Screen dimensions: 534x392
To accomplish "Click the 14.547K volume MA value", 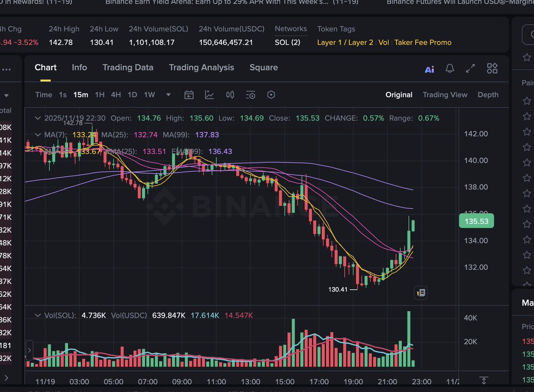I will pos(239,315).
